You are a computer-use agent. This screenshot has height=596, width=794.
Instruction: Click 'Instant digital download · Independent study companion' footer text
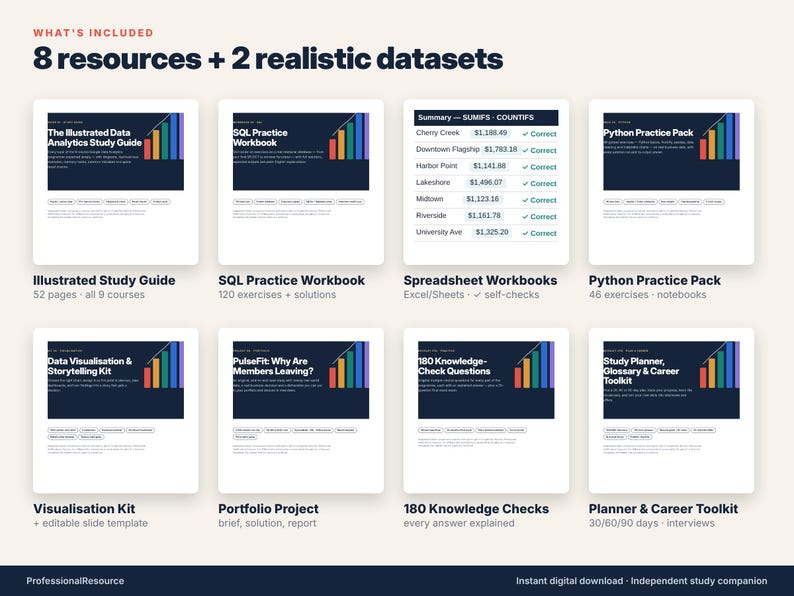[642, 581]
